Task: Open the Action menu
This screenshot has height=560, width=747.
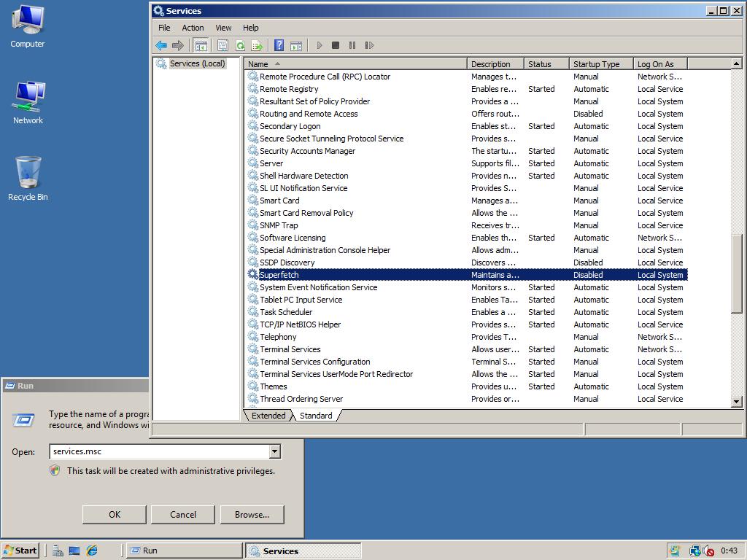Action: [x=193, y=28]
